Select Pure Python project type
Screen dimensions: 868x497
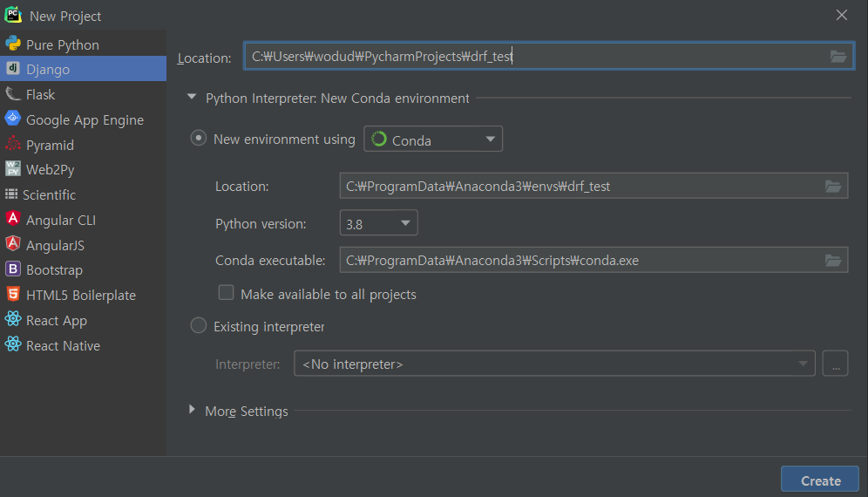coord(62,44)
